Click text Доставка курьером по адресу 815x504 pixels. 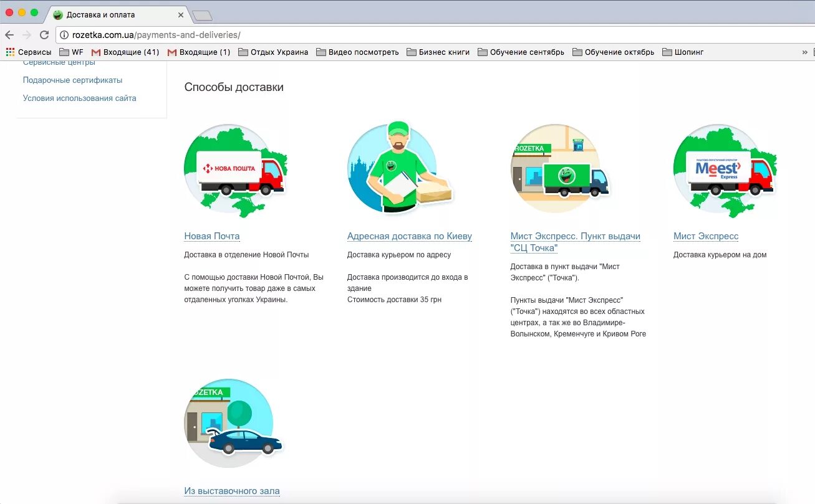click(x=399, y=255)
